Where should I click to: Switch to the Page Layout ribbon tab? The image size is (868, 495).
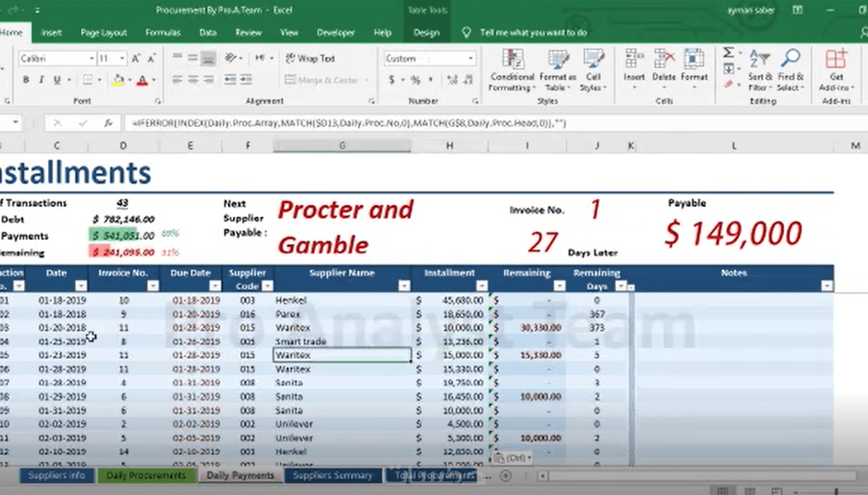point(104,33)
